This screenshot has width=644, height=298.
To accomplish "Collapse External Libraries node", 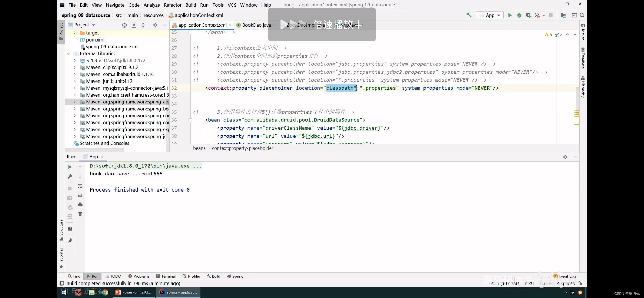I will click(x=68, y=53).
